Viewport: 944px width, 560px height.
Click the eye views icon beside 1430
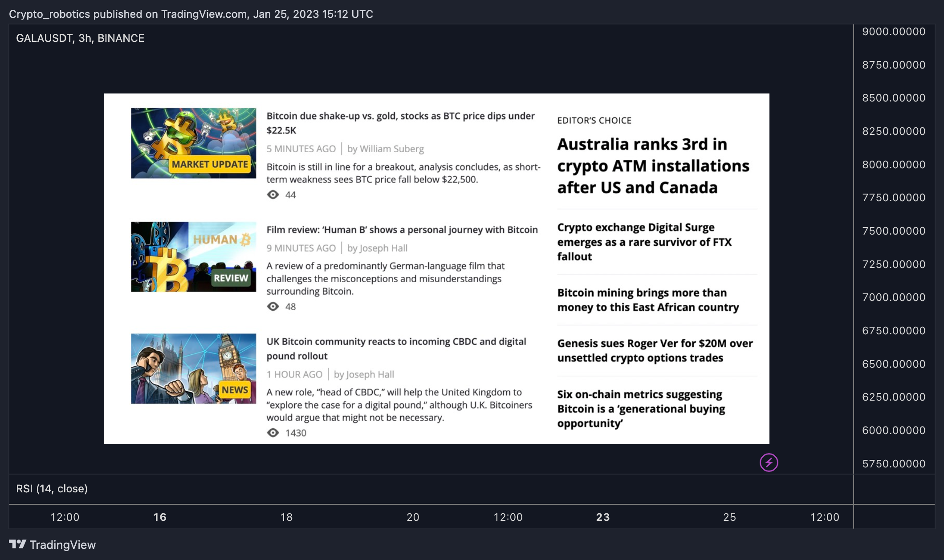click(x=273, y=433)
